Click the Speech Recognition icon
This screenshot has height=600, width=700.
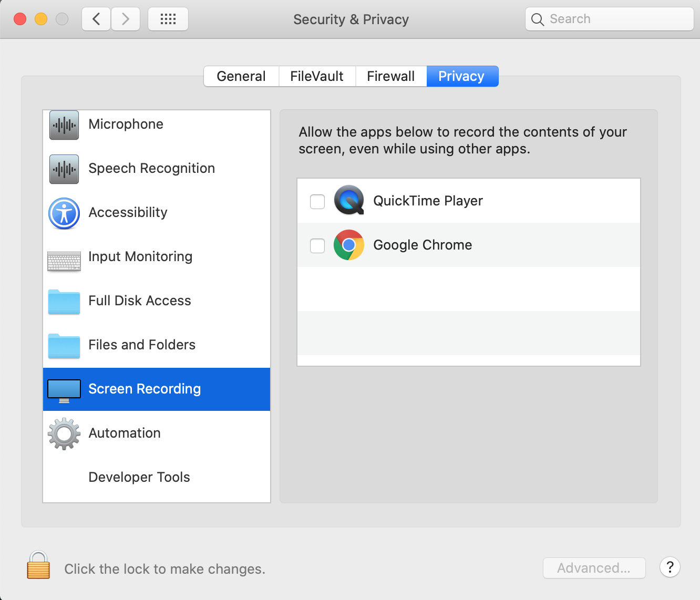[64, 169]
